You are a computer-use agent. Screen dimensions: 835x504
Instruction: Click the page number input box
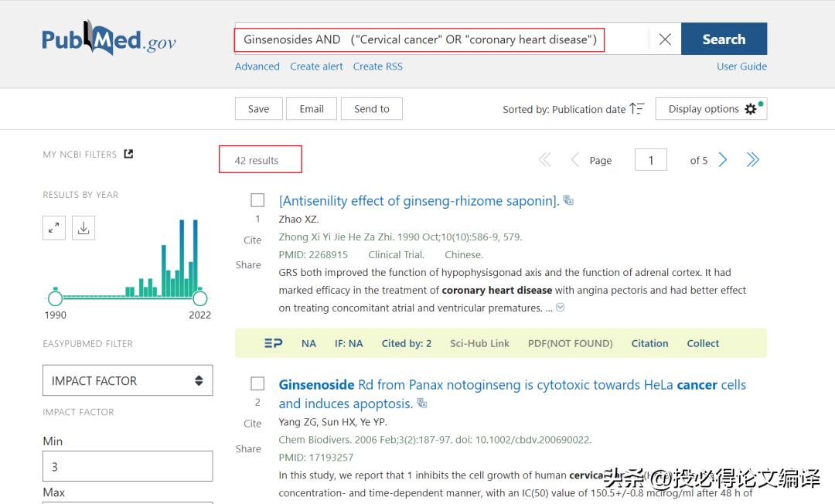(651, 160)
